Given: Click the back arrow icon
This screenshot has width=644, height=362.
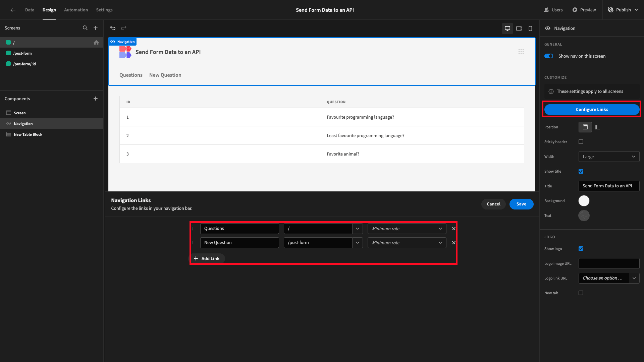Looking at the screenshot, I should (x=13, y=10).
